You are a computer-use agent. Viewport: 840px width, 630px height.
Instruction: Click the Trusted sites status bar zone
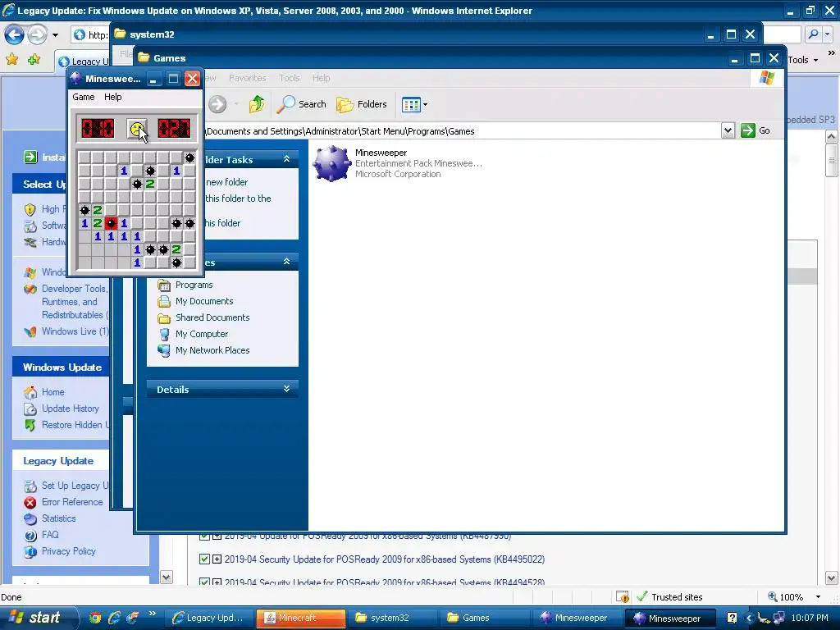(x=669, y=597)
